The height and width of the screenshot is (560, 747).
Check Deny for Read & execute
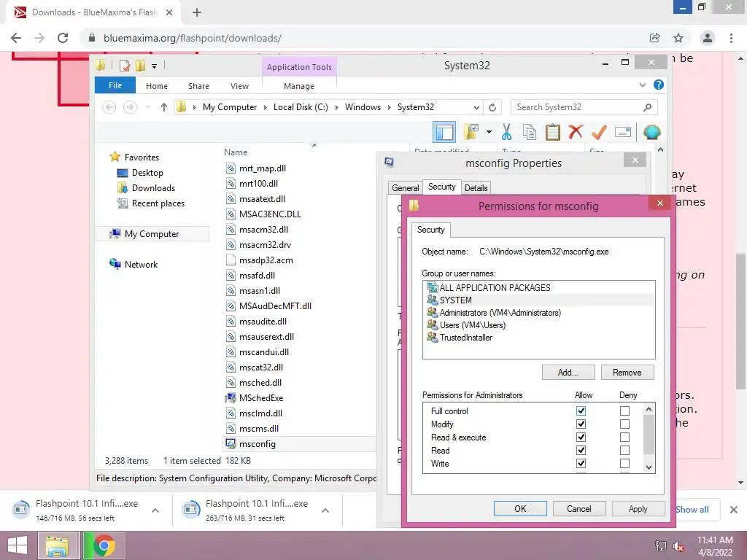point(624,437)
